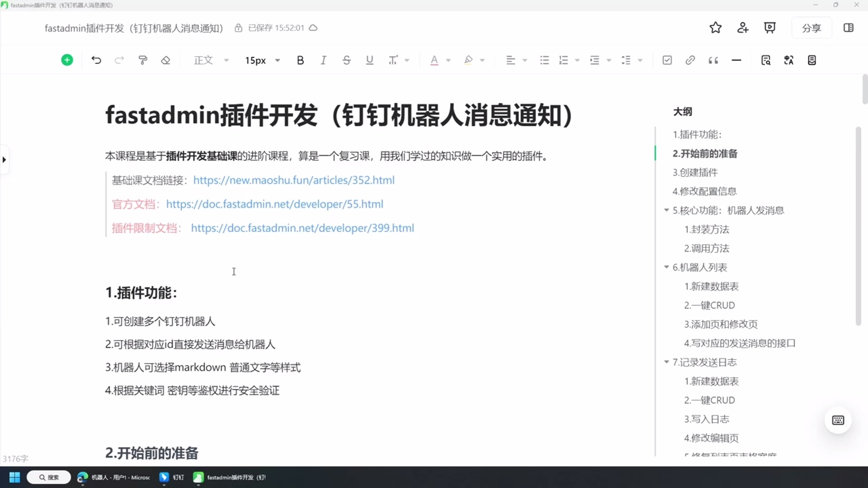Open the font color dropdown arrow

click(448, 60)
